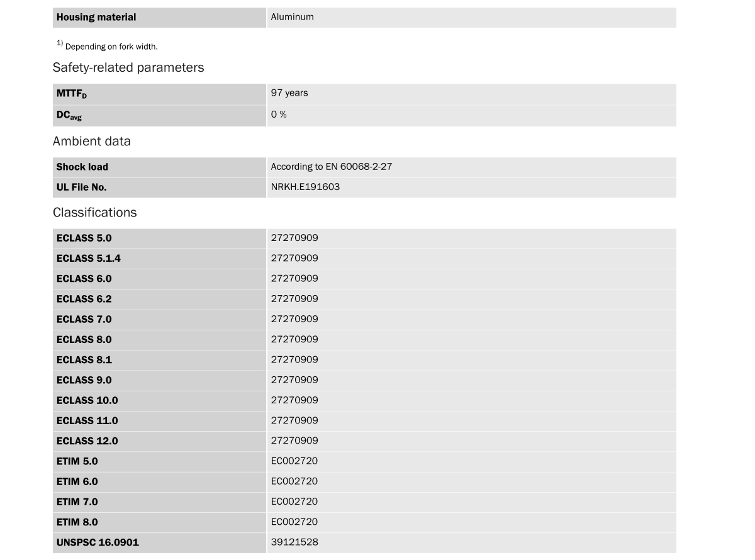The height and width of the screenshot is (560, 755).
Task: Click the Housing material label cell
Action: tap(96, 18)
